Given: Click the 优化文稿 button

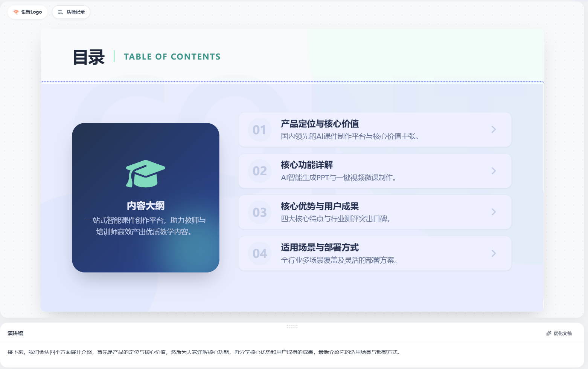Looking at the screenshot, I should [559, 333].
